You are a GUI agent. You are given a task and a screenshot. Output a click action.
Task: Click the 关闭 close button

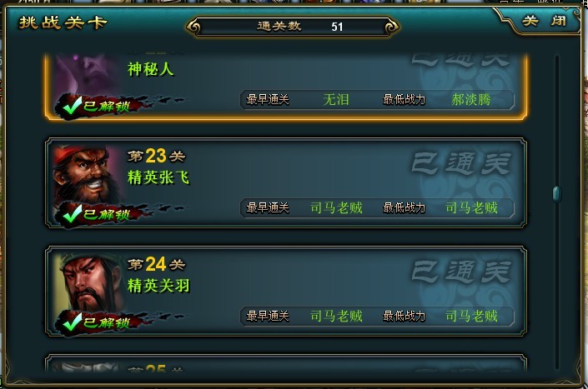544,21
